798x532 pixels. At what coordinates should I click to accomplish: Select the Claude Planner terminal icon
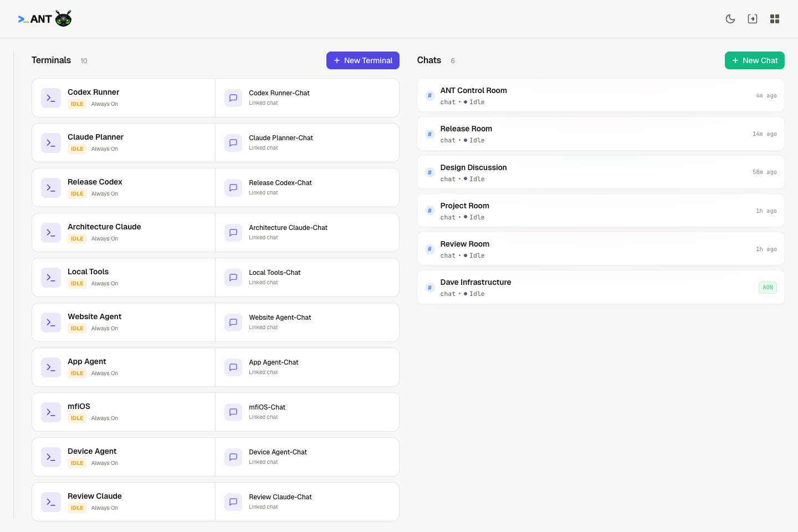[x=51, y=142]
